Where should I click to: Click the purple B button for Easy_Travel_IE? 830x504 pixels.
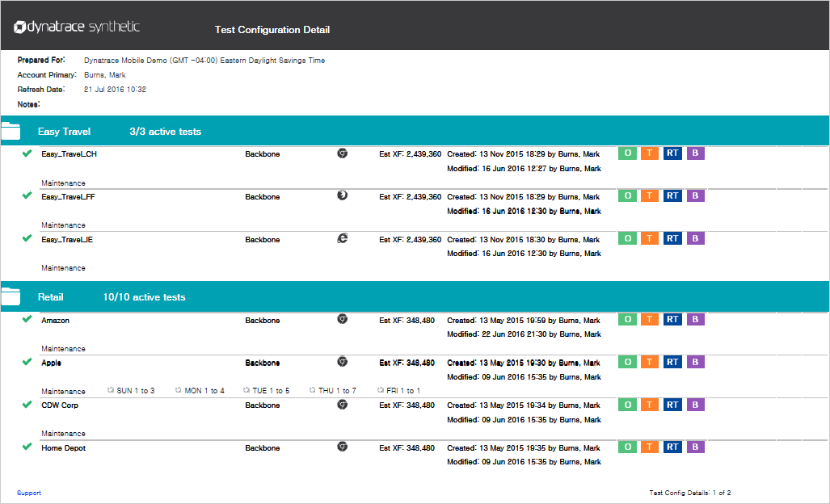[695, 238]
